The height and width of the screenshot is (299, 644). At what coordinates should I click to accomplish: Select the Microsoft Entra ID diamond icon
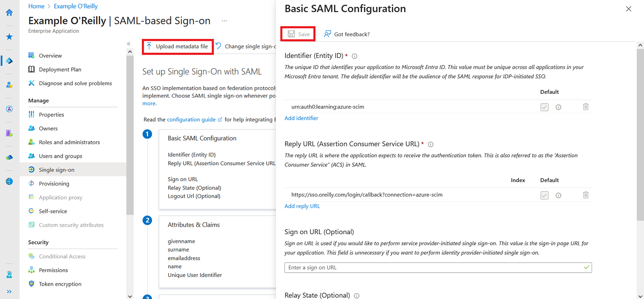(9, 61)
